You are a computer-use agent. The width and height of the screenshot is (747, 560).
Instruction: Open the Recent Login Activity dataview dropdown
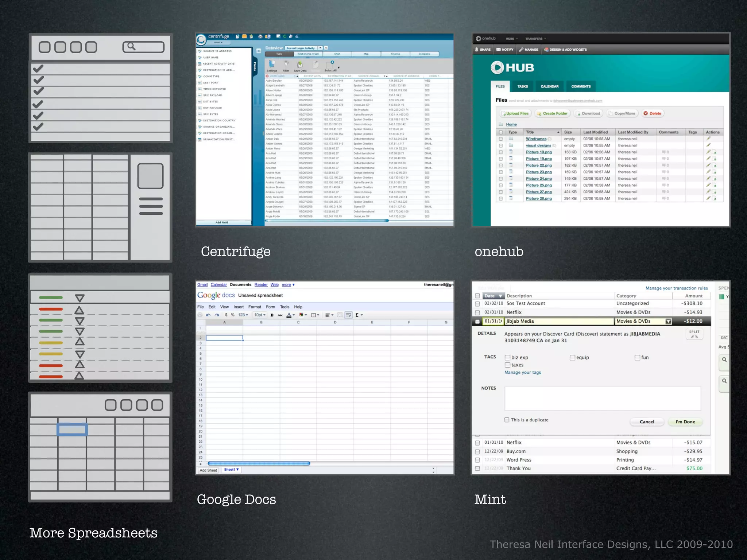point(320,48)
